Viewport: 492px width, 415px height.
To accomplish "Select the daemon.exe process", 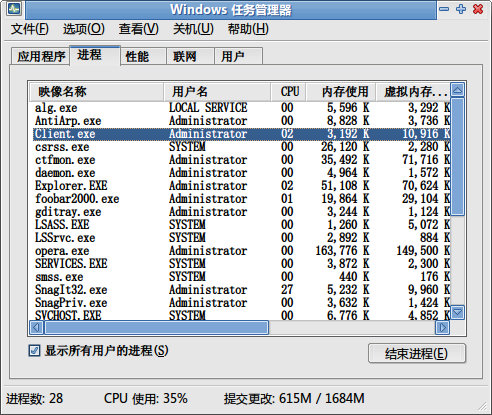I will [241, 173].
